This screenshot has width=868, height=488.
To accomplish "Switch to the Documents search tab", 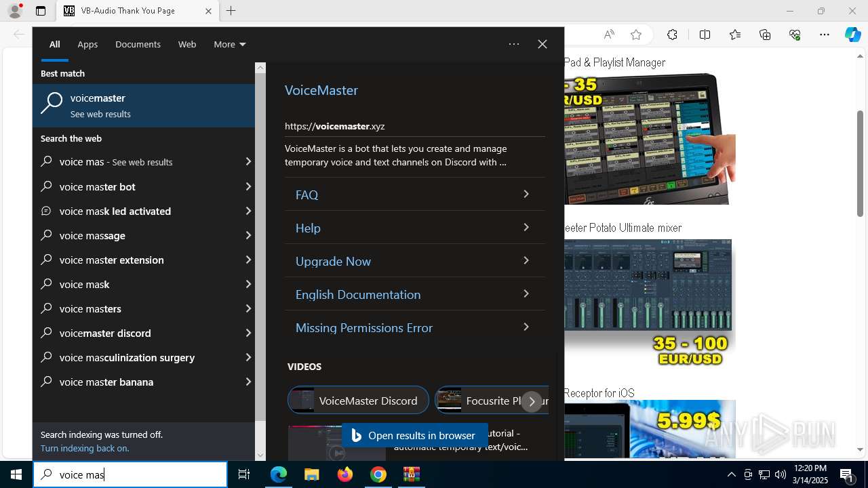I will click(x=138, y=44).
